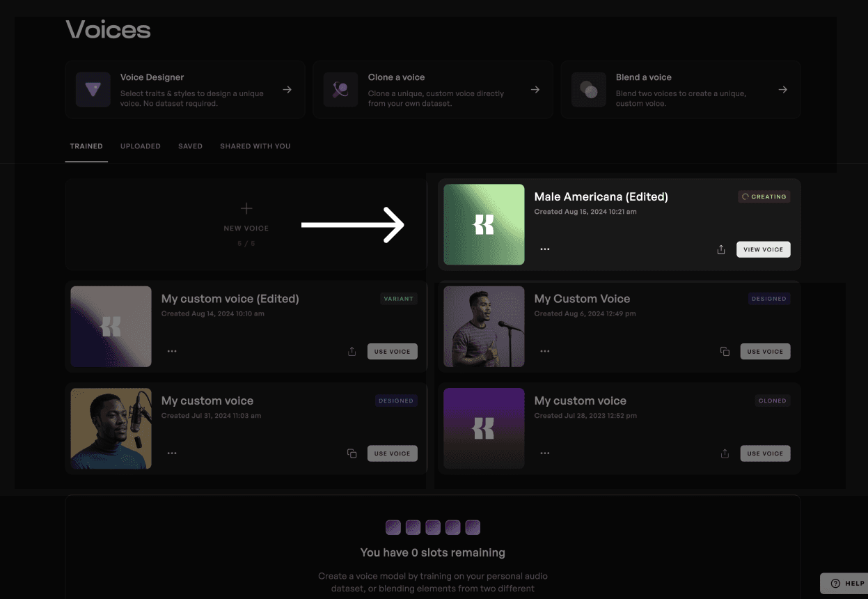Click the arrow on the Voice Designer card
The image size is (868, 599).
tap(287, 90)
